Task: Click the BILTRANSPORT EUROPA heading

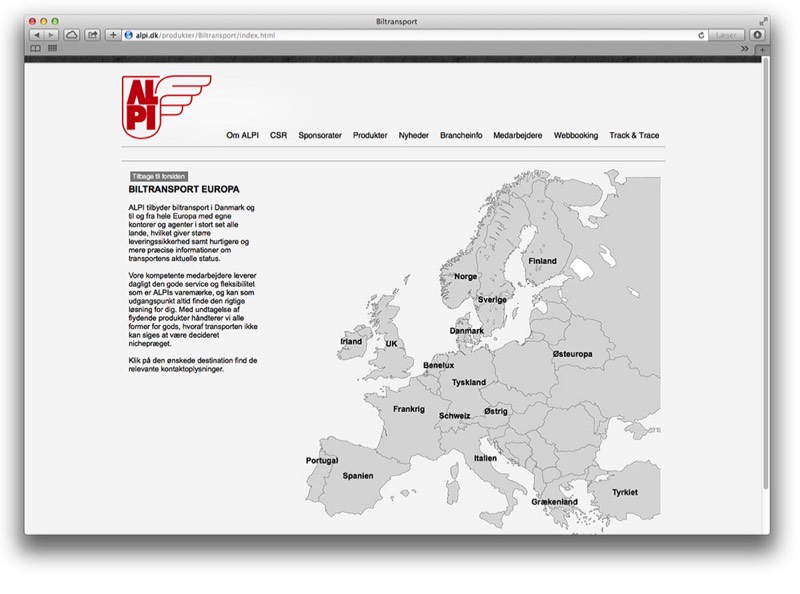Action: click(x=184, y=189)
